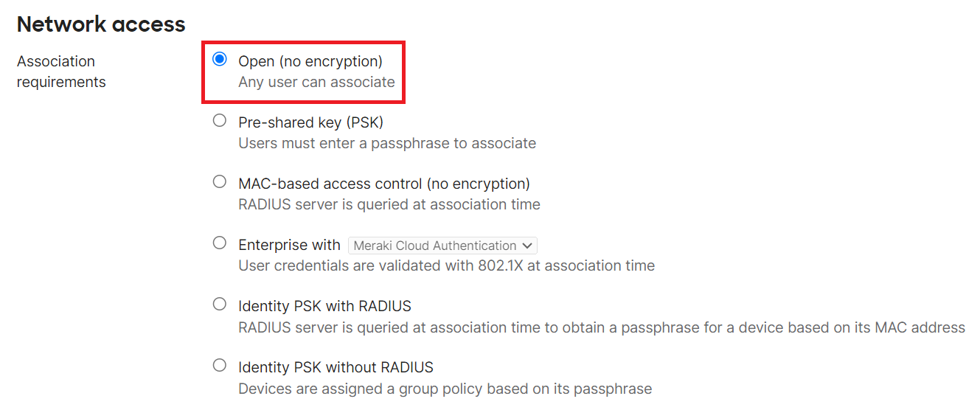Select the Pre-shared key (PSK) radio button
Screen dimensions: 980x410
tap(219, 121)
